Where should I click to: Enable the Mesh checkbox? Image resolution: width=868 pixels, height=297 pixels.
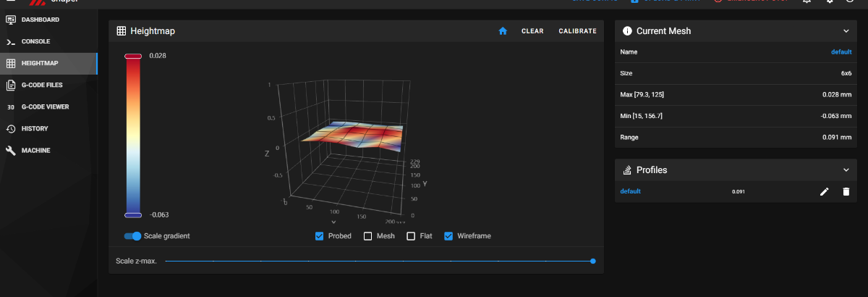pyautogui.click(x=367, y=236)
